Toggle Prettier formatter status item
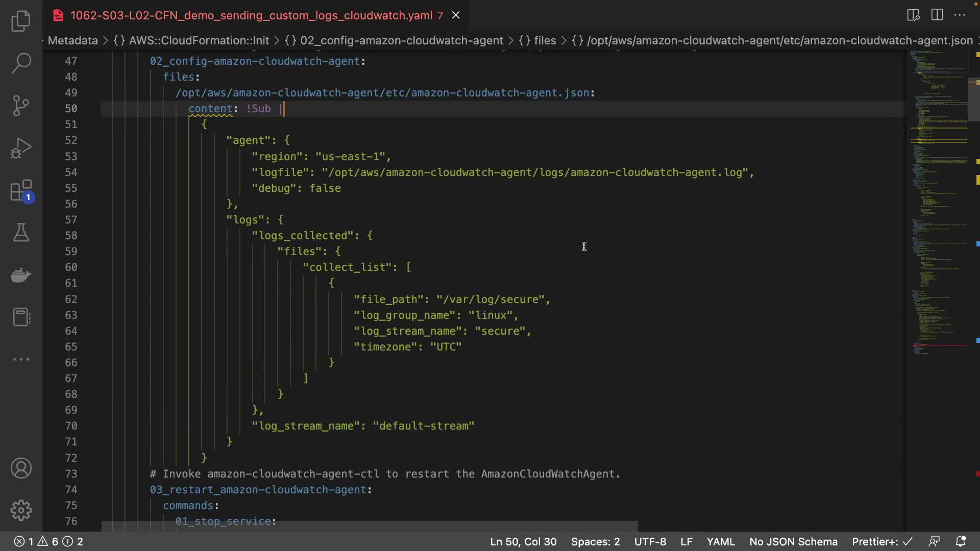 click(x=881, y=542)
